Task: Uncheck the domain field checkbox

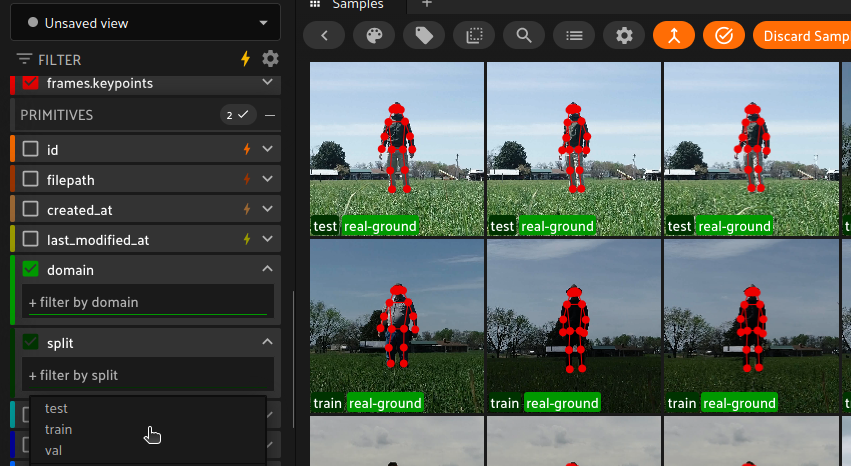Action: (30, 269)
